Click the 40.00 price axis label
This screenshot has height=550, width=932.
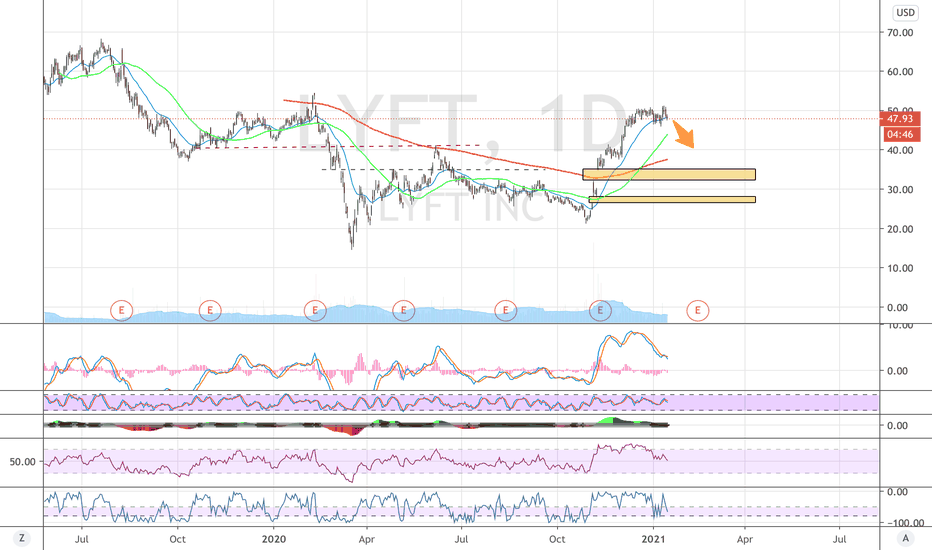pyautogui.click(x=900, y=150)
